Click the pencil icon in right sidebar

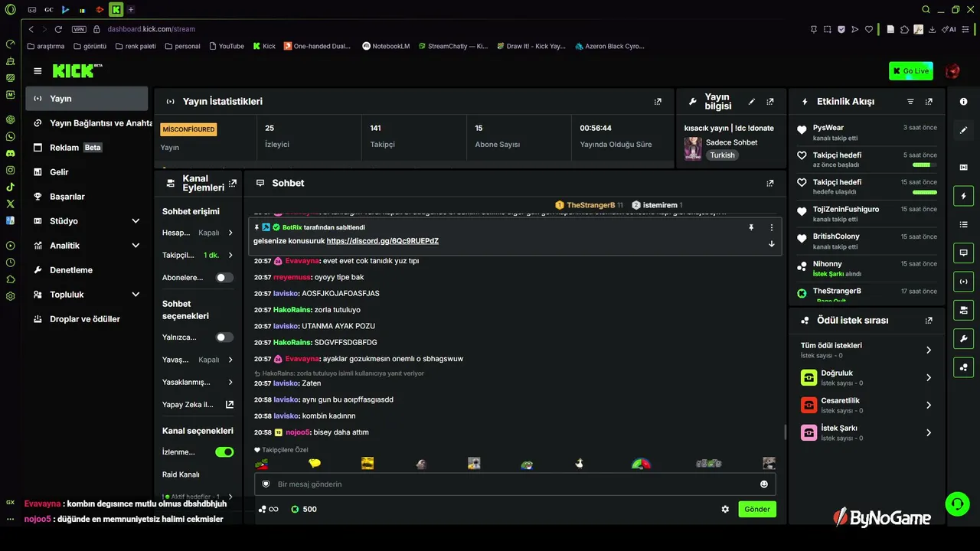pyautogui.click(x=963, y=130)
